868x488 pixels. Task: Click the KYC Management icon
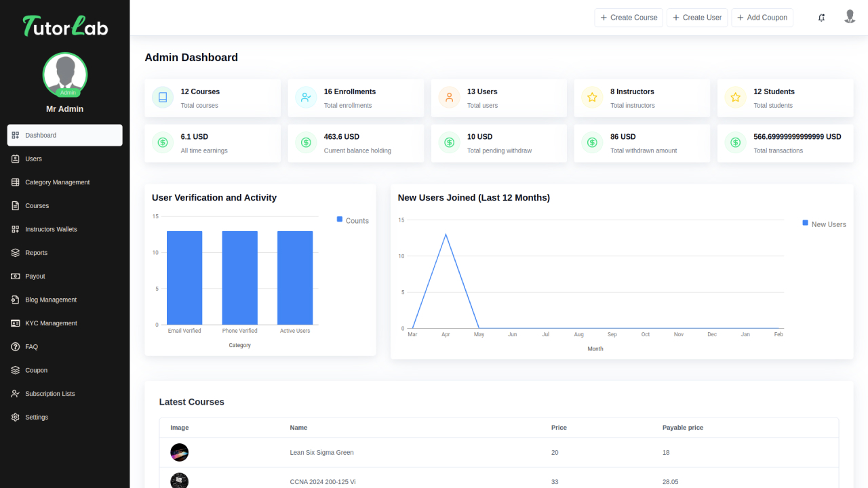[15, 323]
